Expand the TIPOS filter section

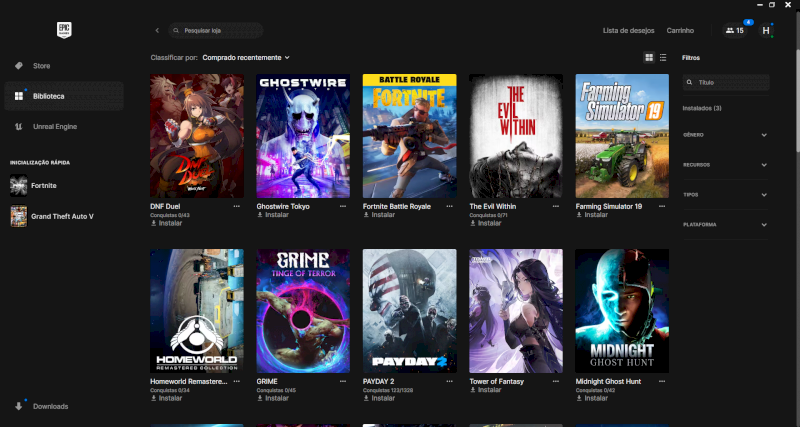(x=725, y=195)
